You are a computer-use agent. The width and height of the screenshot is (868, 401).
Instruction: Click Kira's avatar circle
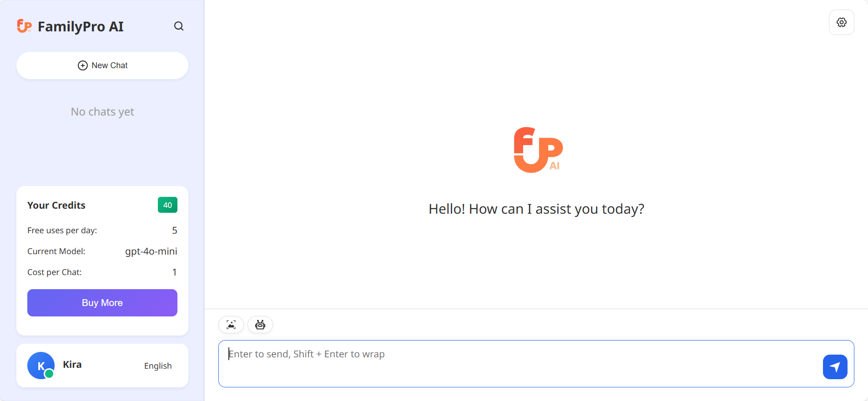click(40, 365)
